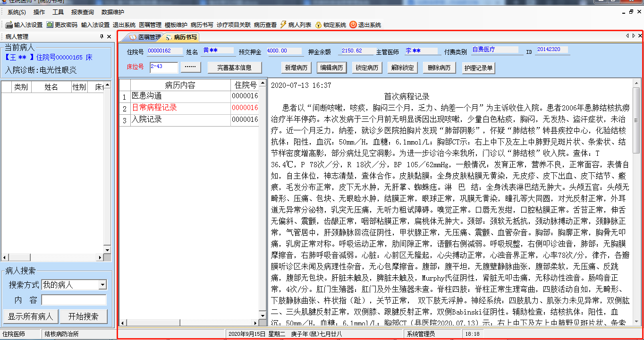Image resolution: width=644 pixels, height=340 pixels.
Task: Click the 姓名 field
Action: tap(218, 51)
